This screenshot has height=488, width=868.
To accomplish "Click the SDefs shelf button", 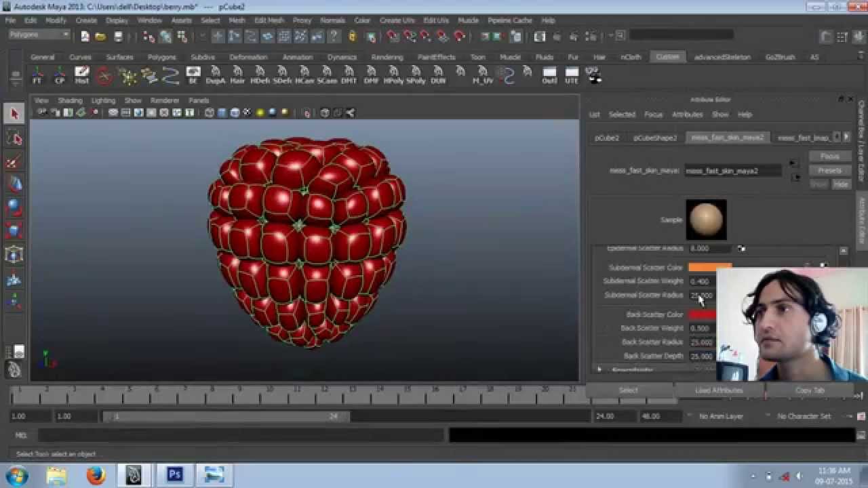I will [x=282, y=75].
